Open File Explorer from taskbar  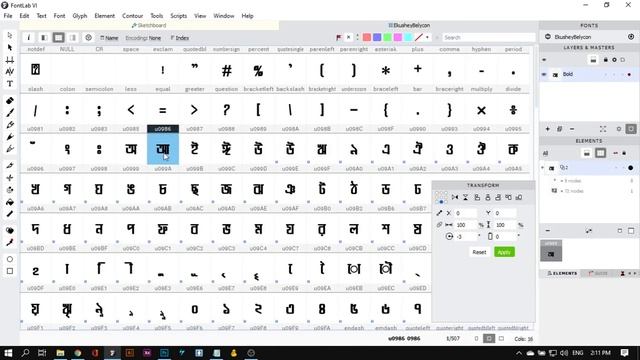(60, 353)
